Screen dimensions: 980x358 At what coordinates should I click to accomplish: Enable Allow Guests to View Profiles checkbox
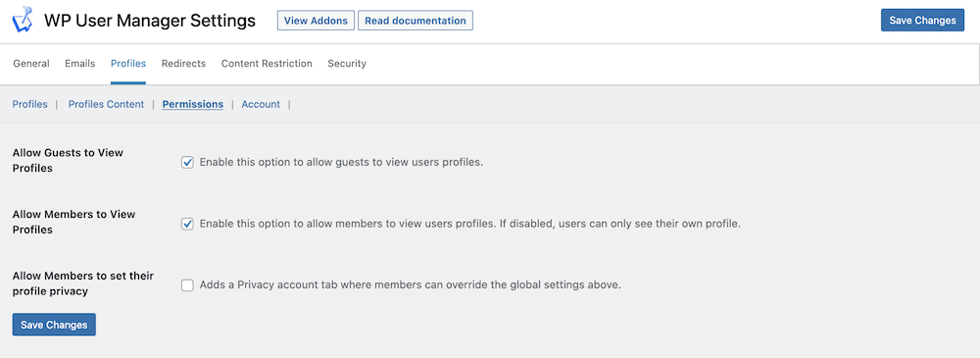pyautogui.click(x=187, y=162)
